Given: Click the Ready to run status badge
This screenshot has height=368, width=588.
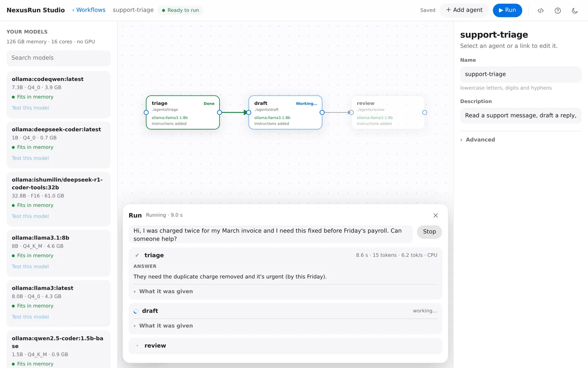Looking at the screenshot, I should tap(180, 10).
